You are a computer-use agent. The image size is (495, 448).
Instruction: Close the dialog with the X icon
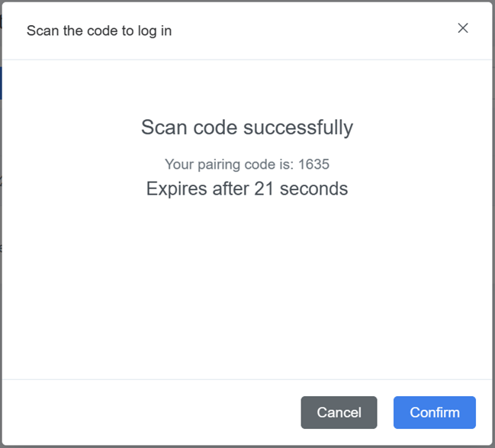click(x=462, y=28)
